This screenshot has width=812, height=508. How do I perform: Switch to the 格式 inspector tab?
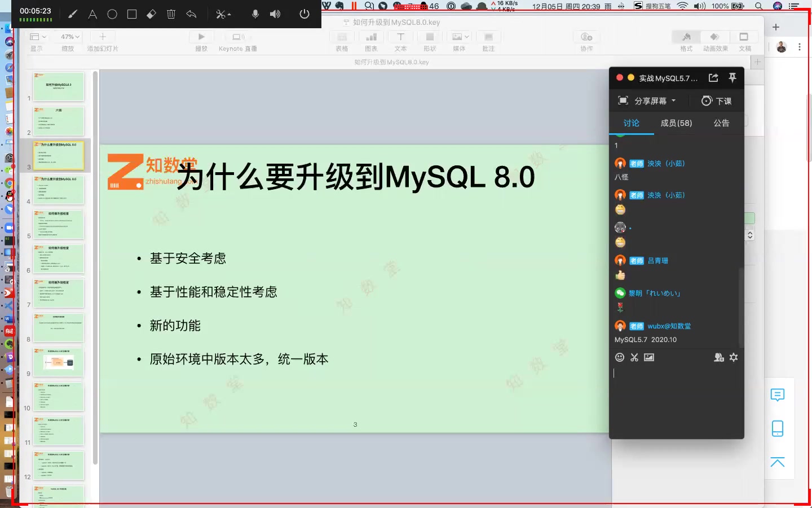pos(686,41)
